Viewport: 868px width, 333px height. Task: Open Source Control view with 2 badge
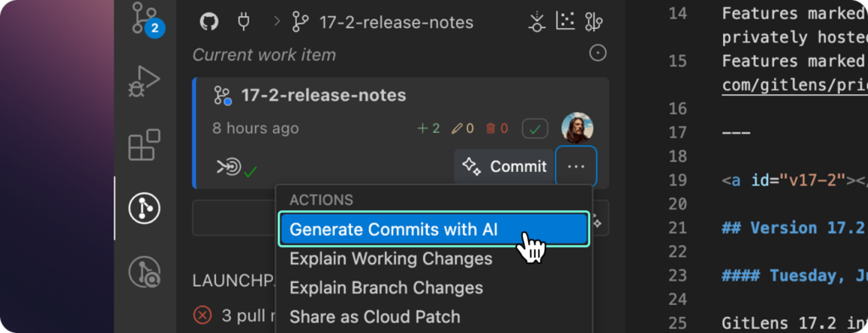[x=145, y=19]
